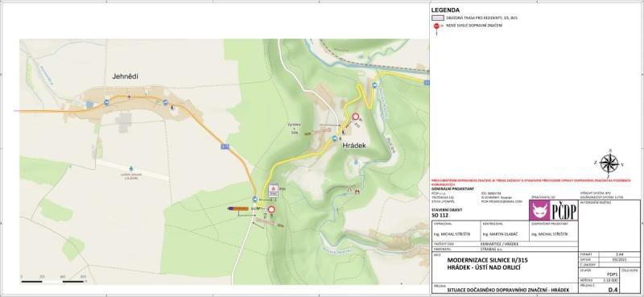Click the detour route legend swatch
This screenshot has width=644, height=297.
pyautogui.click(x=437, y=18)
